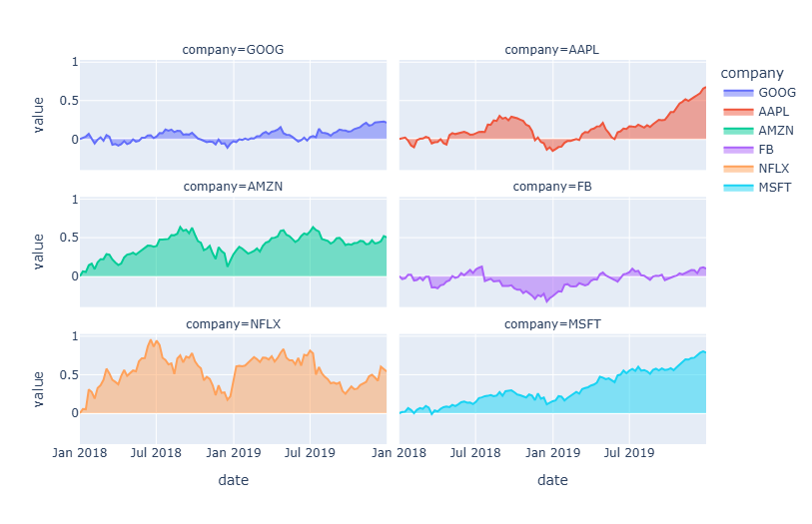Click the GOOG blue legend swatch
This screenshot has height=524, width=812.
[736, 93]
